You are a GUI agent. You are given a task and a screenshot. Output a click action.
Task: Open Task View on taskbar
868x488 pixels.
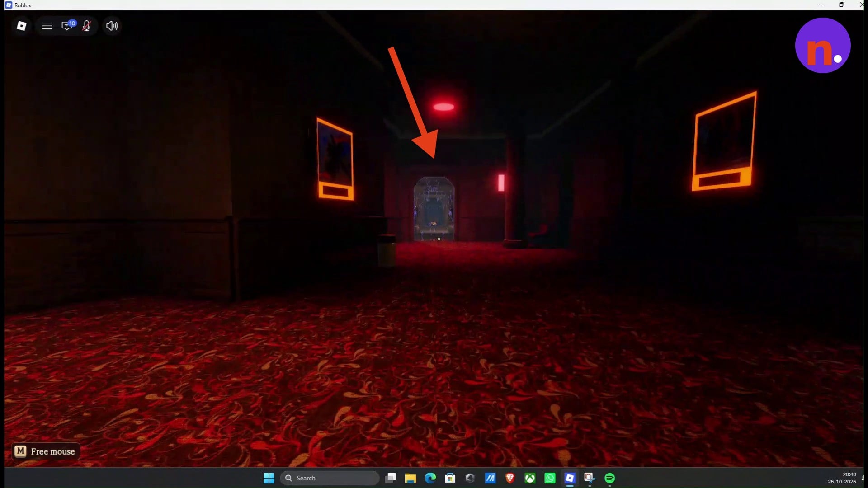391,478
